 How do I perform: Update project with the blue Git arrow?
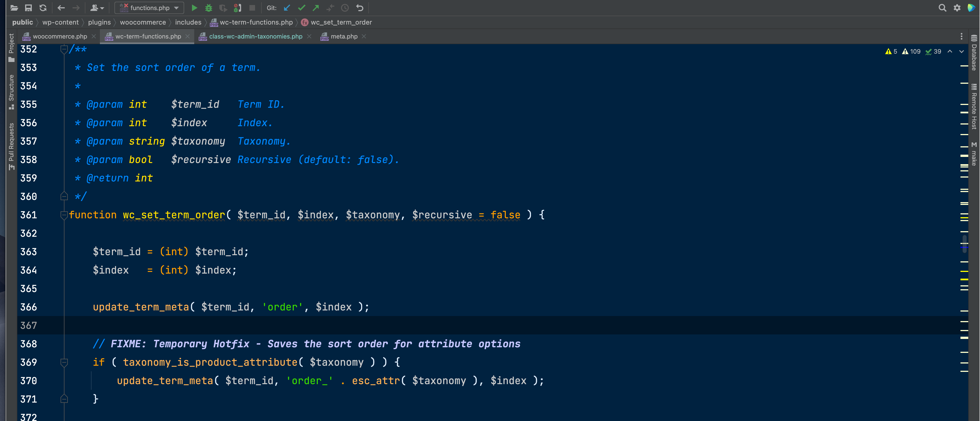click(287, 8)
